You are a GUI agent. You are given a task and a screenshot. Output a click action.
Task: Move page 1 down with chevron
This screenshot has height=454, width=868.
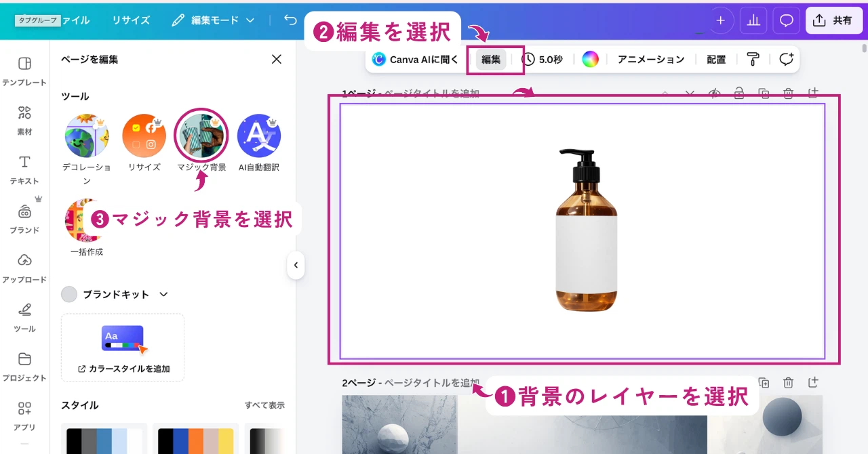pos(690,94)
